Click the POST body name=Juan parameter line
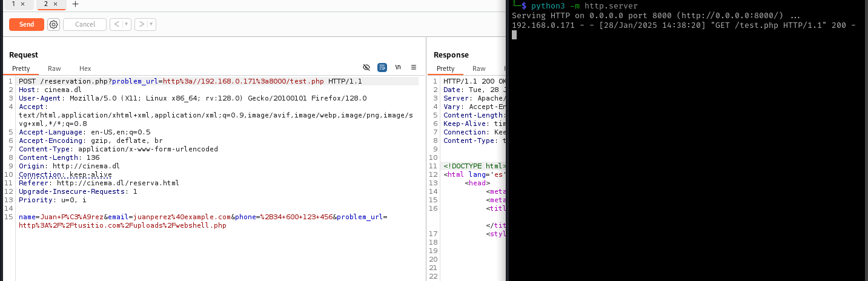Screen dimensions: 868x281 203,217
